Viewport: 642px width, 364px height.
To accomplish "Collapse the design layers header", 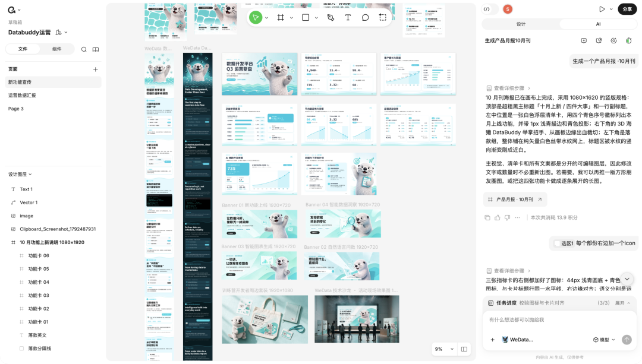I will click(20, 174).
